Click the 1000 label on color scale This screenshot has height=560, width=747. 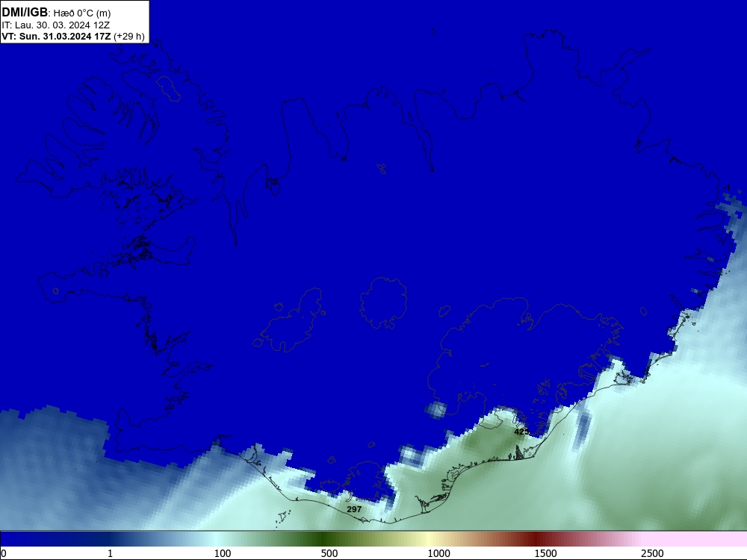(x=438, y=553)
